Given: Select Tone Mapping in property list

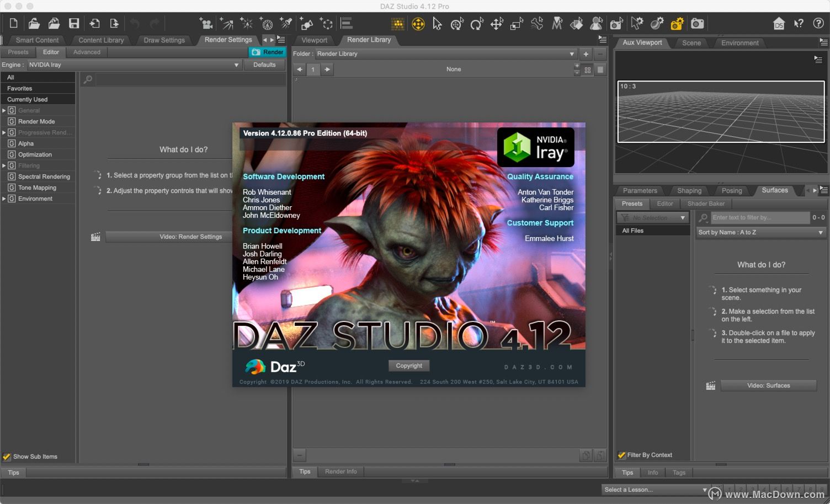Looking at the screenshot, I should tap(37, 187).
